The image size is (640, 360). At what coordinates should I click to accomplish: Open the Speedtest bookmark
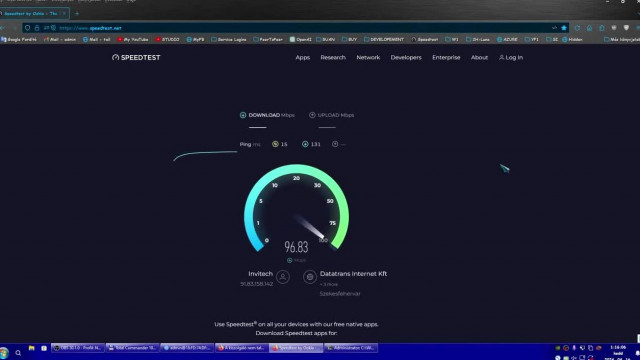[x=424, y=40]
